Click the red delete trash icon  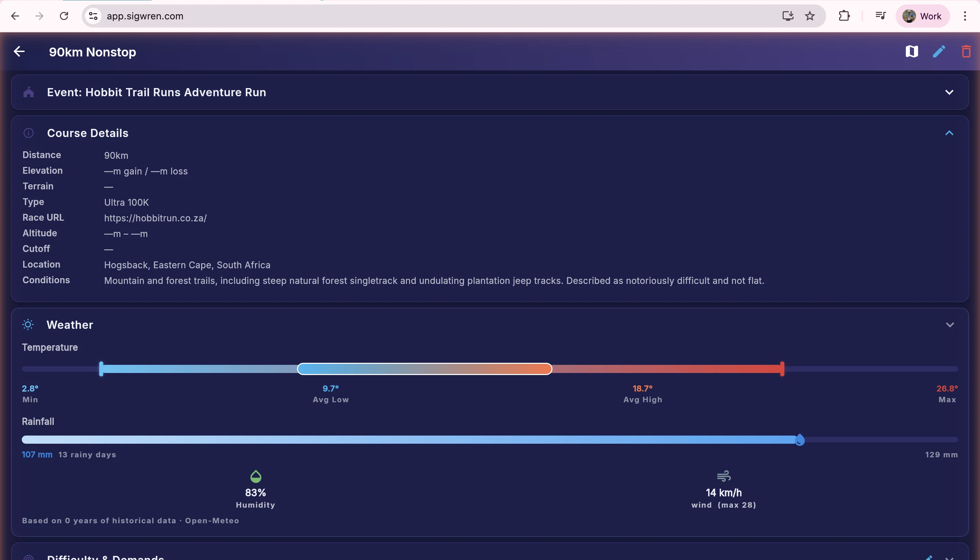[966, 51]
